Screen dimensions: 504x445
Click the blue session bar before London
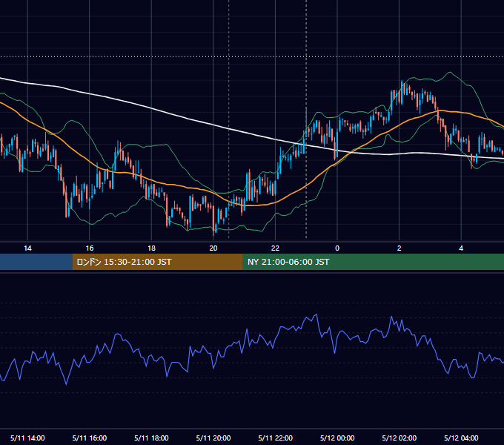point(36,262)
